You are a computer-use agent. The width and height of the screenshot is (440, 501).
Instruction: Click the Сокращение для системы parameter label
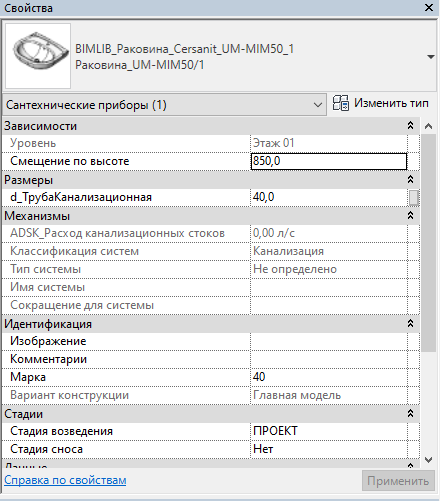click(82, 305)
